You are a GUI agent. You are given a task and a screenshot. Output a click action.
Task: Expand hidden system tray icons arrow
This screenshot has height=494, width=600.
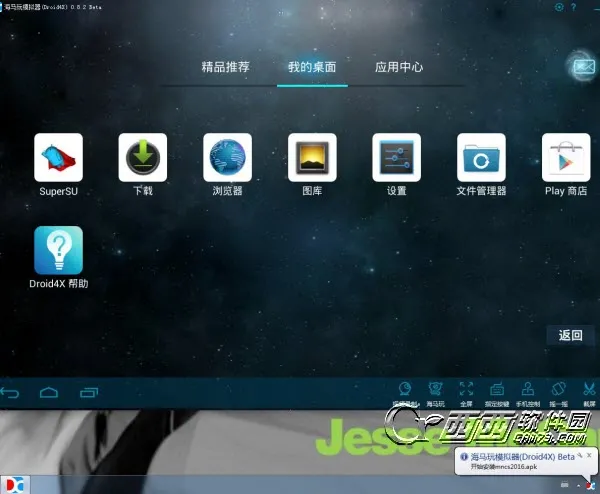(578, 486)
